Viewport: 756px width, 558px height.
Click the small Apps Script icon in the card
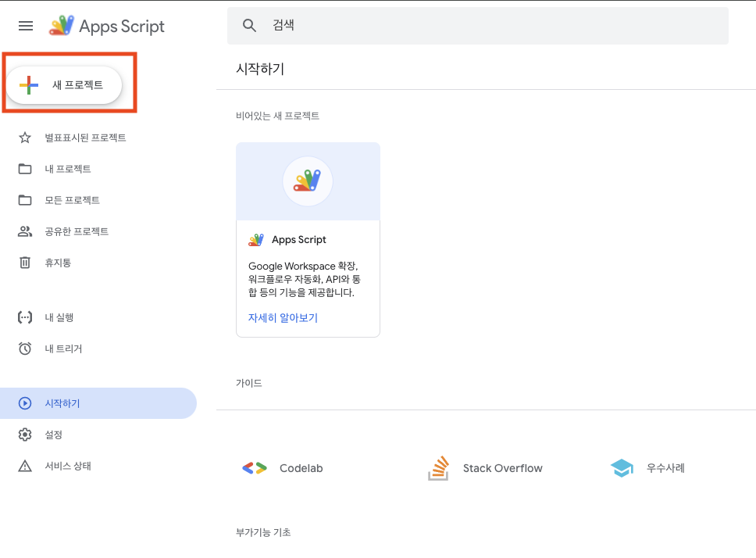pyautogui.click(x=256, y=240)
